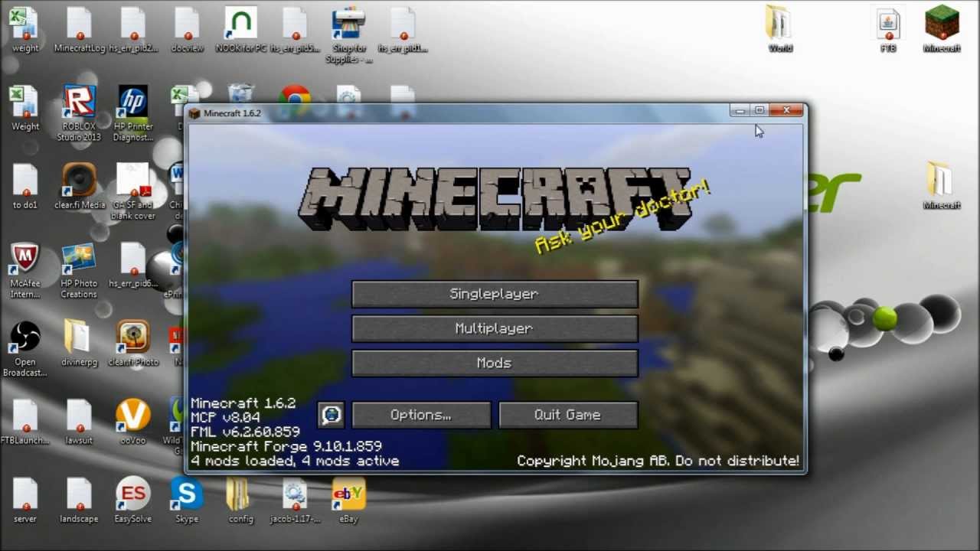Open the Multiplayer menu

[x=495, y=328]
